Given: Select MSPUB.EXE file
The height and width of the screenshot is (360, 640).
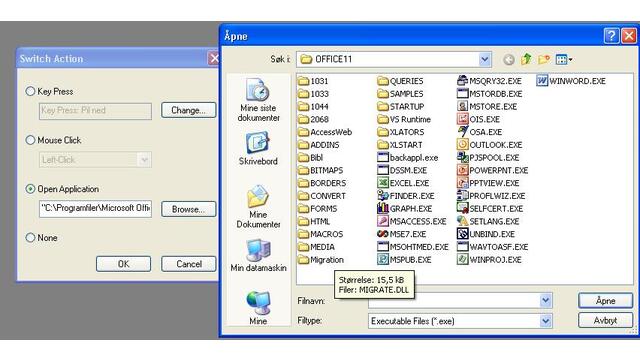Looking at the screenshot, I should (x=404, y=260).
